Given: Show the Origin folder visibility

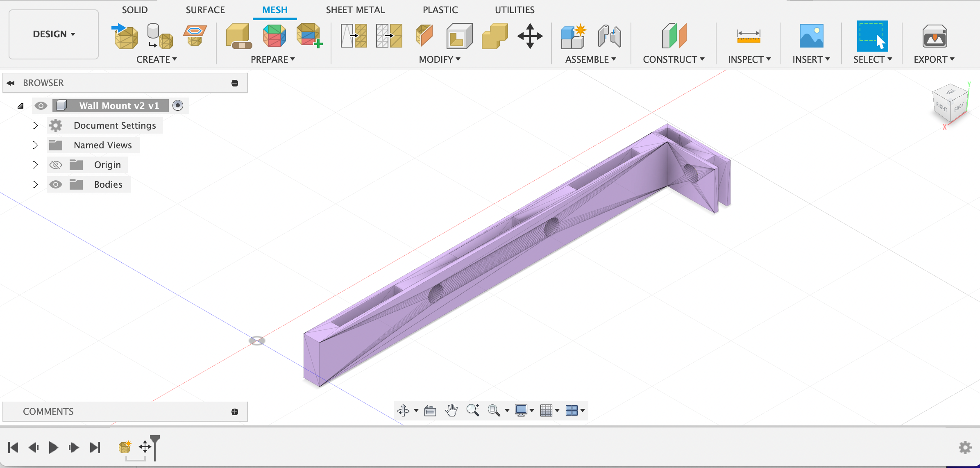Looking at the screenshot, I should click(x=56, y=165).
